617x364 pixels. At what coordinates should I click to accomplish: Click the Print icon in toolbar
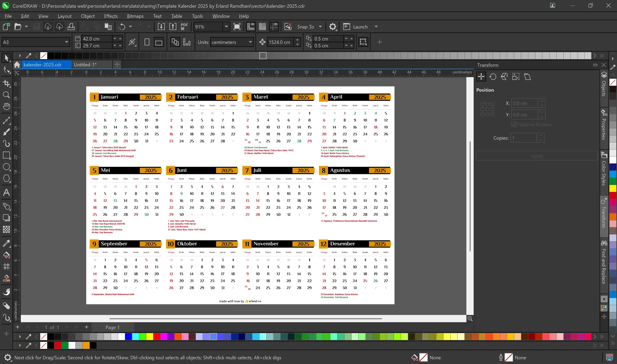point(71,27)
